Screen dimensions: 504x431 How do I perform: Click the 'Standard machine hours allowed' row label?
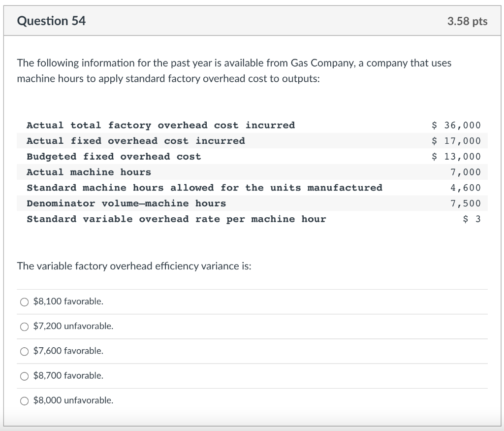[204, 188]
